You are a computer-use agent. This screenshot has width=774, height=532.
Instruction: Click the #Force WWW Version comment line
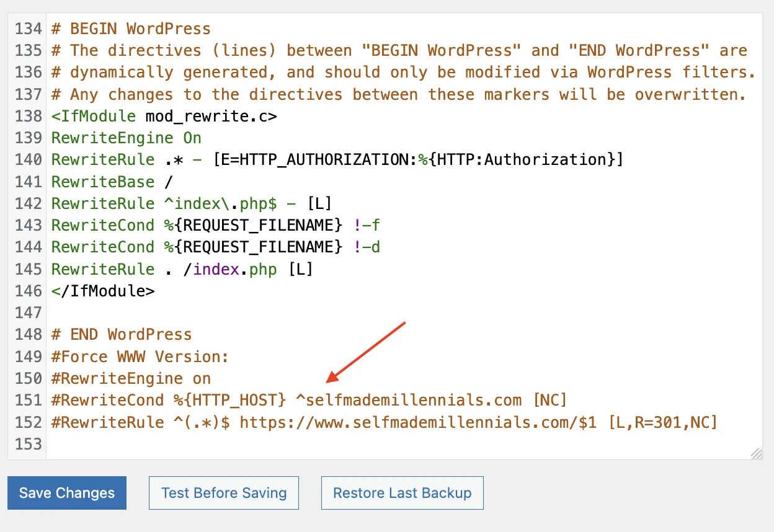140,356
